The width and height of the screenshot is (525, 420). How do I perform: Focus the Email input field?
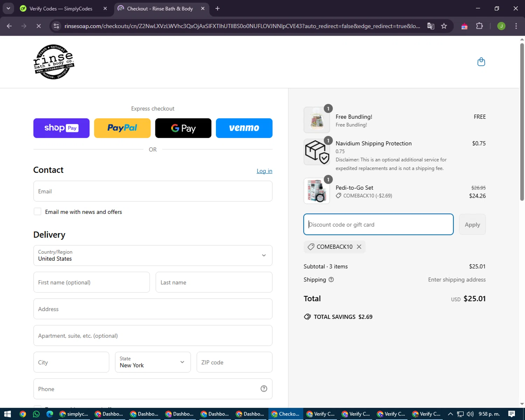[153, 191]
